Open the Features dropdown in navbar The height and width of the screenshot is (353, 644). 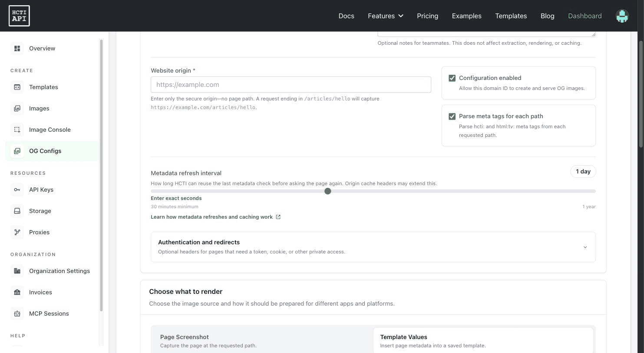[385, 16]
